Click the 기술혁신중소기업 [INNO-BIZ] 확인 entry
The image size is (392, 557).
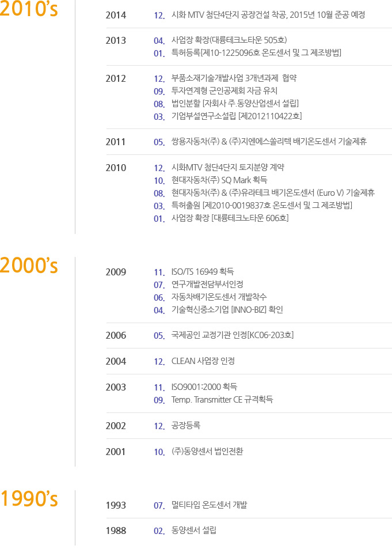227,310
